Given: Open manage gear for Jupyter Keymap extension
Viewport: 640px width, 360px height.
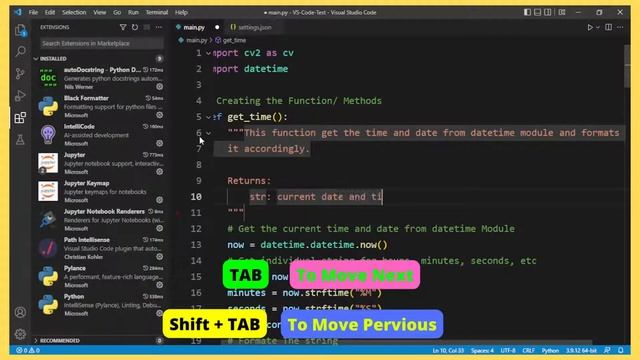Looking at the screenshot, I should pyautogui.click(x=160, y=200).
